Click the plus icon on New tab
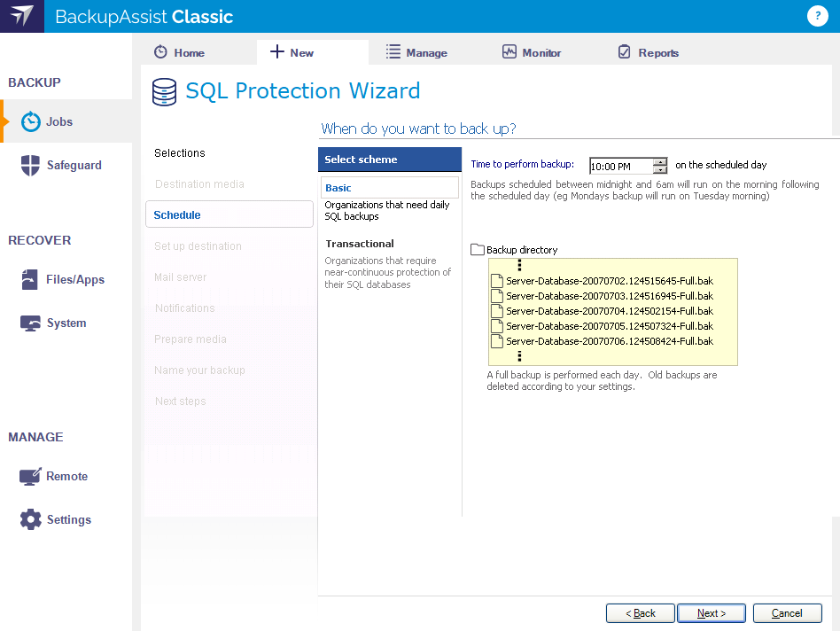 tap(277, 51)
